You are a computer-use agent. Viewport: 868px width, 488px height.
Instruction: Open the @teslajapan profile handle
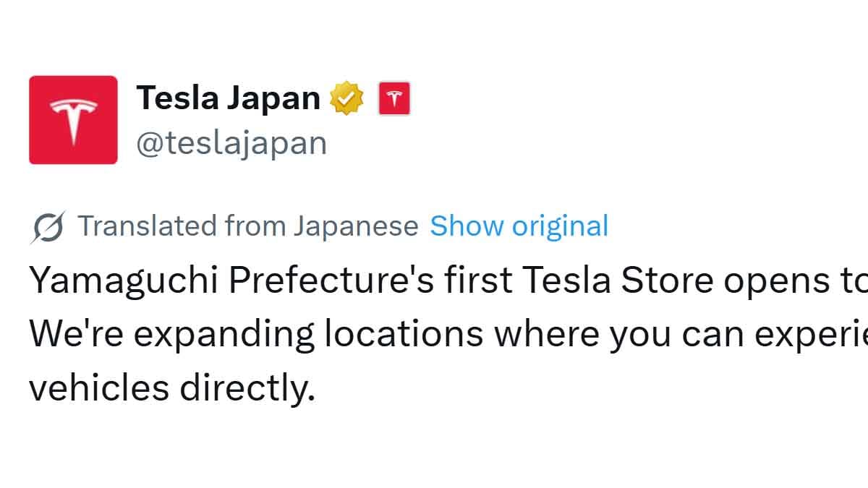(x=230, y=142)
